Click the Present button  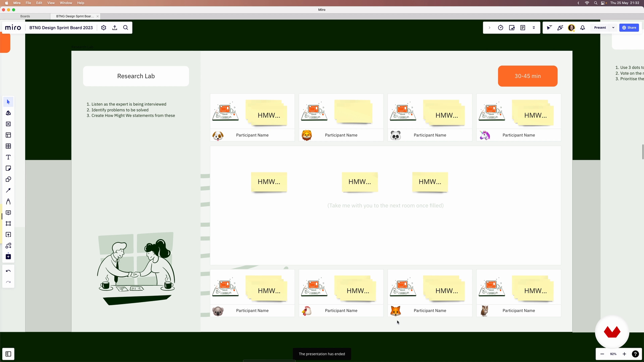click(600, 28)
